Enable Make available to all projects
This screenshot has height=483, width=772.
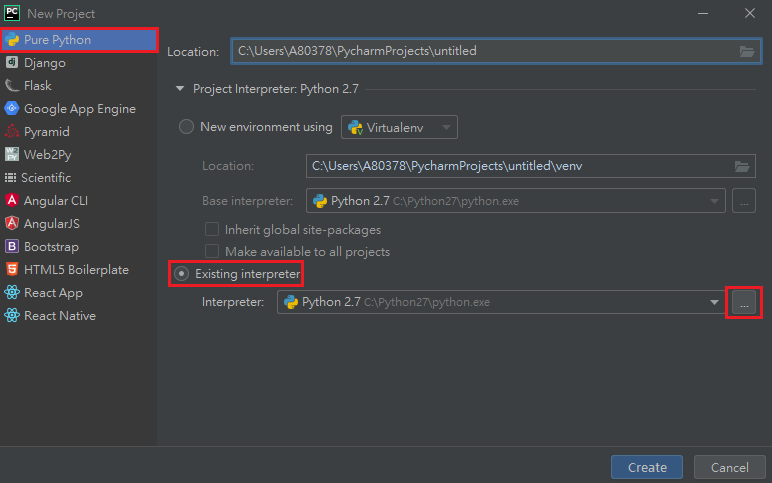(x=212, y=252)
